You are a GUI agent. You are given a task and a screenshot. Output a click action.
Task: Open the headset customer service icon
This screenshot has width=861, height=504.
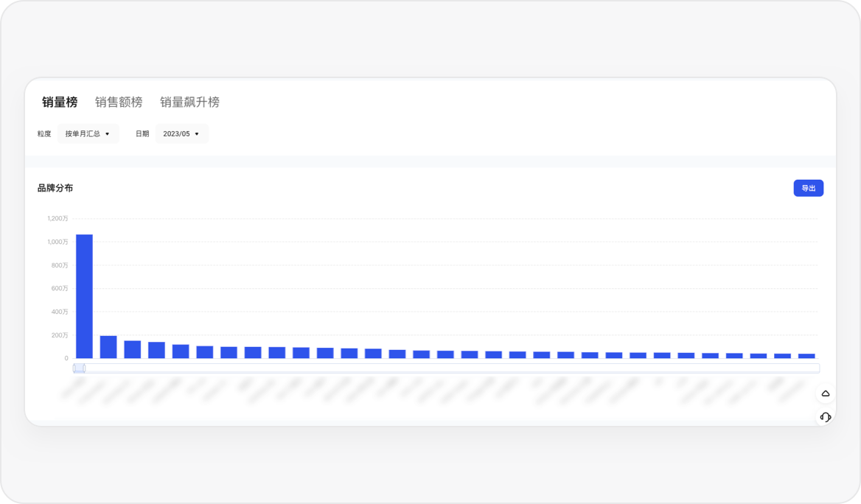tap(826, 417)
